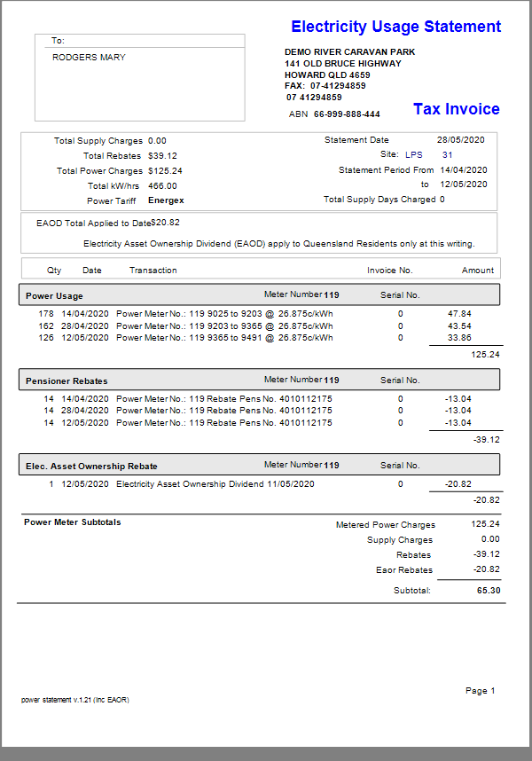The image size is (532, 761).
Task: Click the Total kW/hrs value 466.00
Action: coord(162,186)
